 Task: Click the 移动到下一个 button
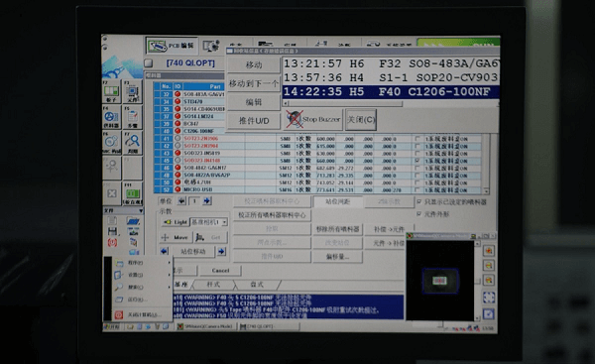tap(254, 83)
